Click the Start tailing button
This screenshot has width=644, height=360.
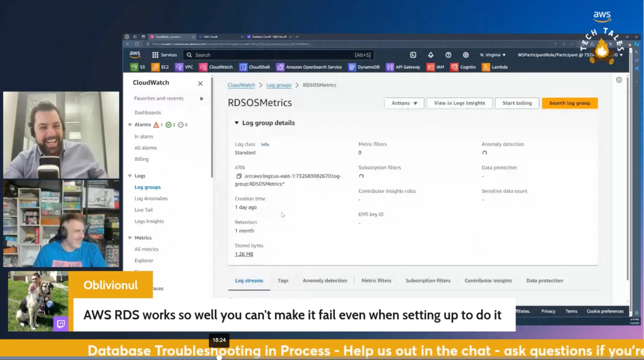(x=517, y=103)
